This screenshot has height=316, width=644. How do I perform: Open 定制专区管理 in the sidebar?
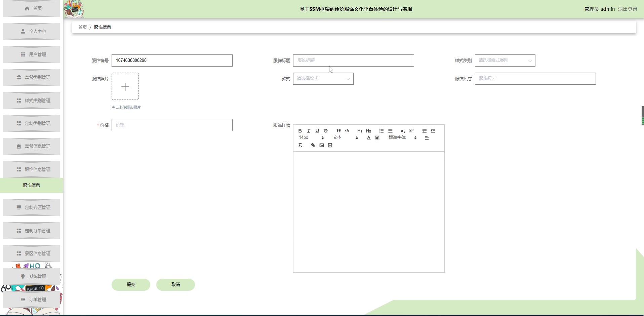point(32,207)
